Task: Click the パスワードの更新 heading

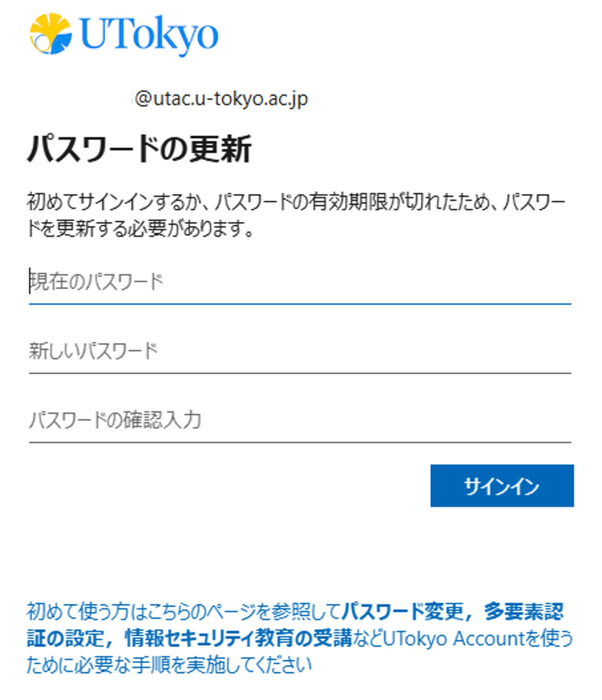Action: tap(140, 149)
